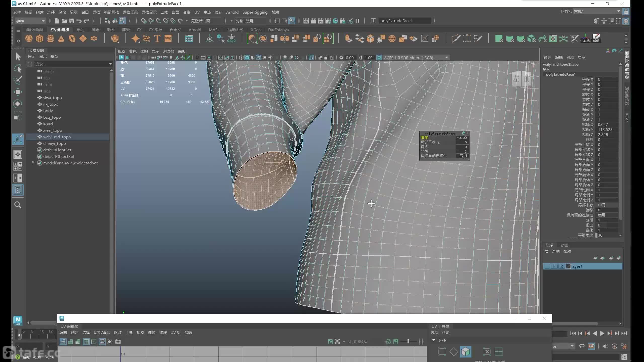Create a polygon cube from the shelf
The image size is (644, 362).
(x=39, y=38)
